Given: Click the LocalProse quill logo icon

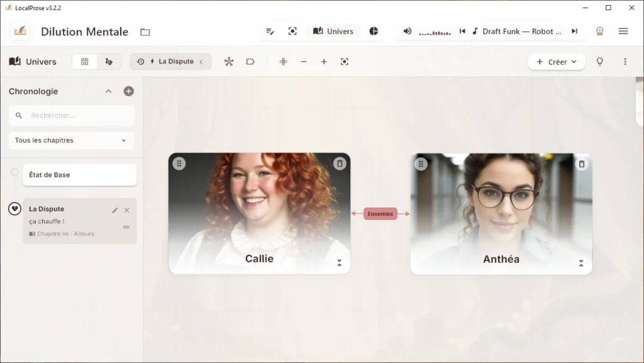Looking at the screenshot, I should [x=20, y=31].
